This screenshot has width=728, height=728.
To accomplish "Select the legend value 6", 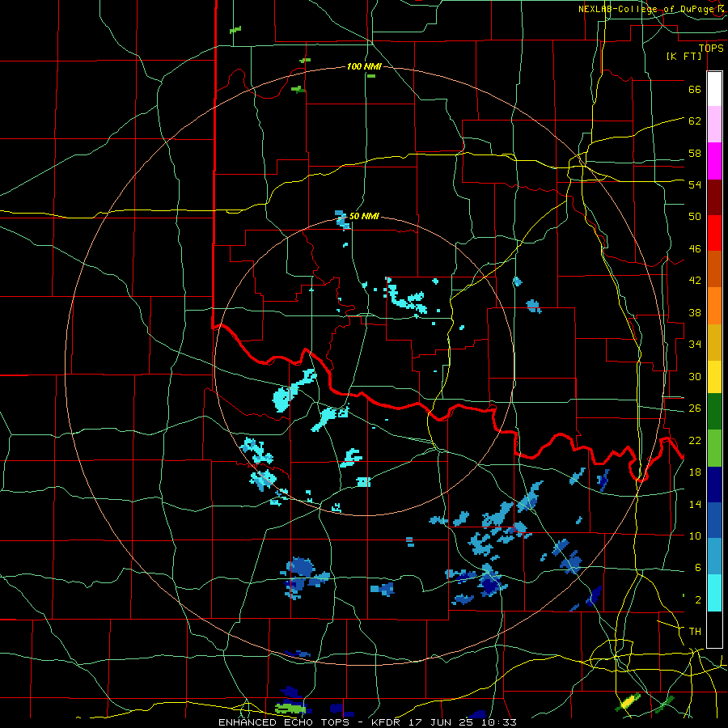I will (697, 568).
